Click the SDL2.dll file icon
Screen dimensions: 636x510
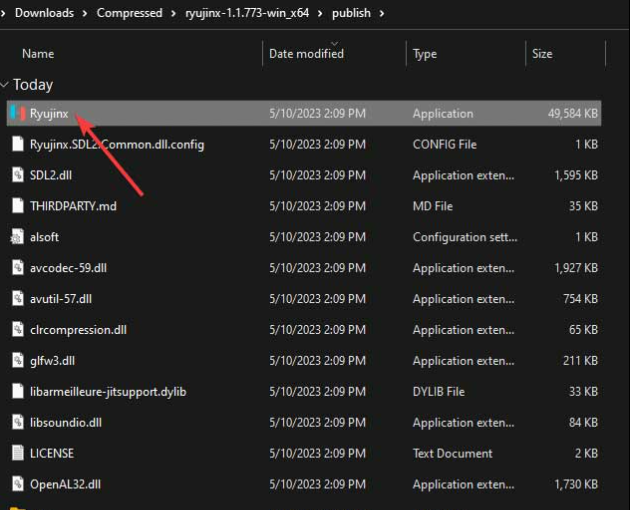[18, 175]
